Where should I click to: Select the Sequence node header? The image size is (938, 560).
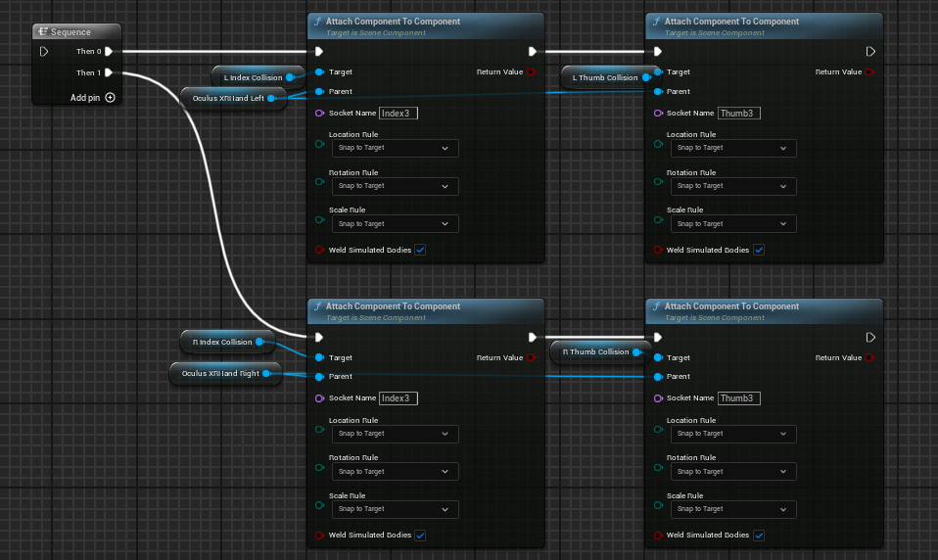tap(76, 31)
